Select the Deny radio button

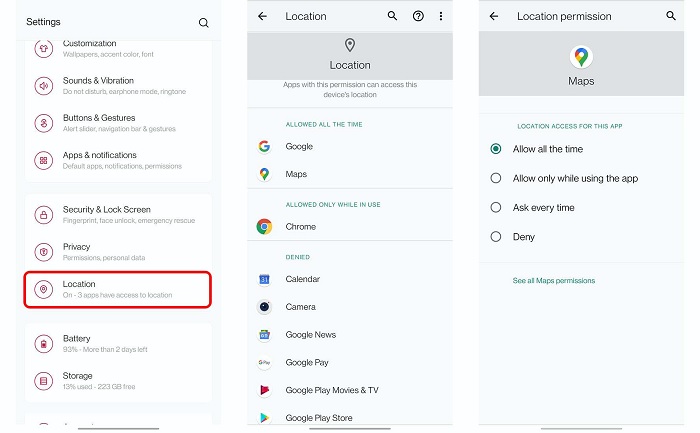pyautogui.click(x=496, y=237)
